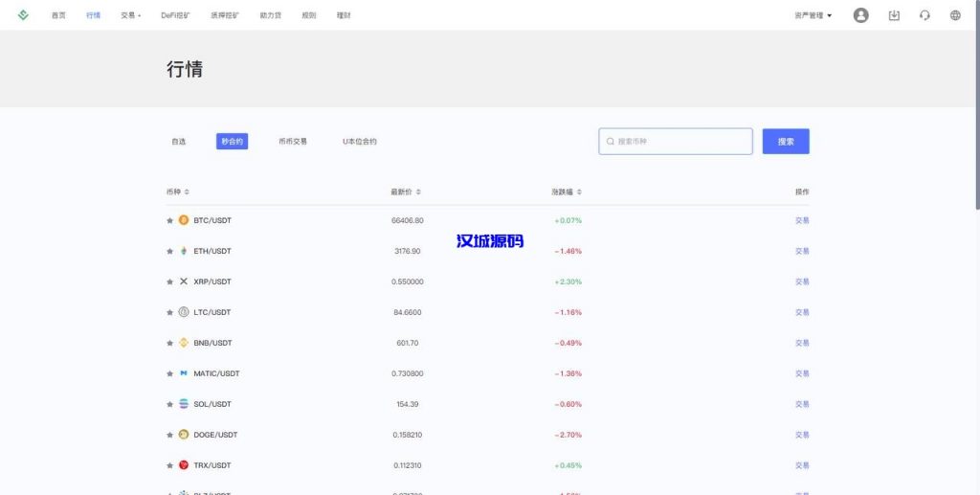Open the DeFi挖矿 menu item
980x495 pixels.
point(176,15)
